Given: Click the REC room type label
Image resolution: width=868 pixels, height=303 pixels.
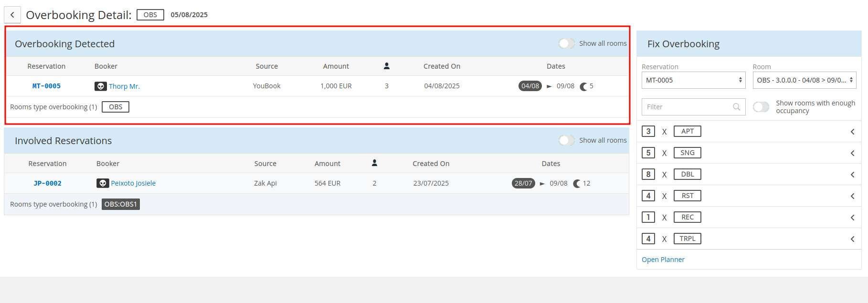Looking at the screenshot, I should 688,217.
